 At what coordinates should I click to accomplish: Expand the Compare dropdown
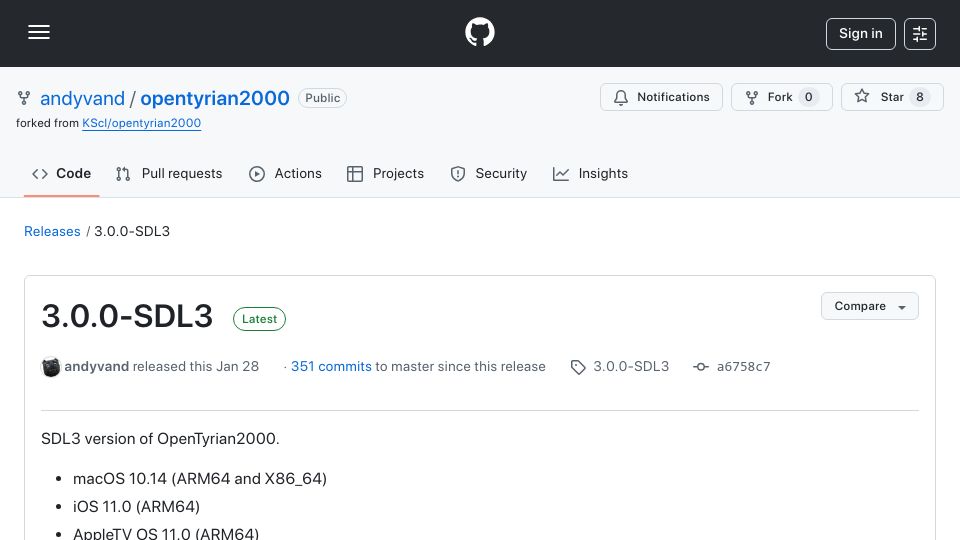pyautogui.click(x=869, y=306)
